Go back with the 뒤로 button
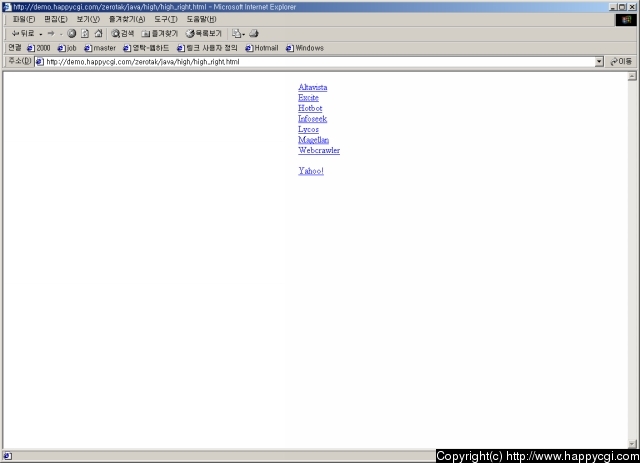The width and height of the screenshot is (640, 463). [x=23, y=33]
